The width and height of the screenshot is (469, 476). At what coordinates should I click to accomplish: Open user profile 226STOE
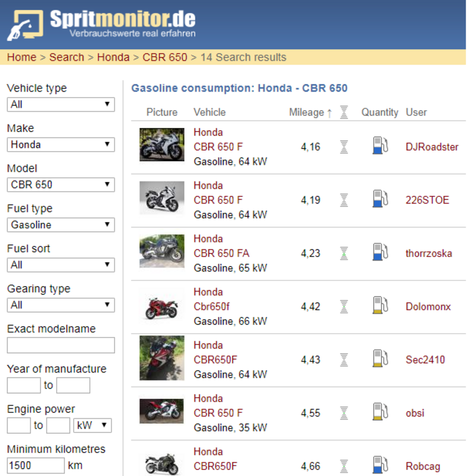pos(427,200)
